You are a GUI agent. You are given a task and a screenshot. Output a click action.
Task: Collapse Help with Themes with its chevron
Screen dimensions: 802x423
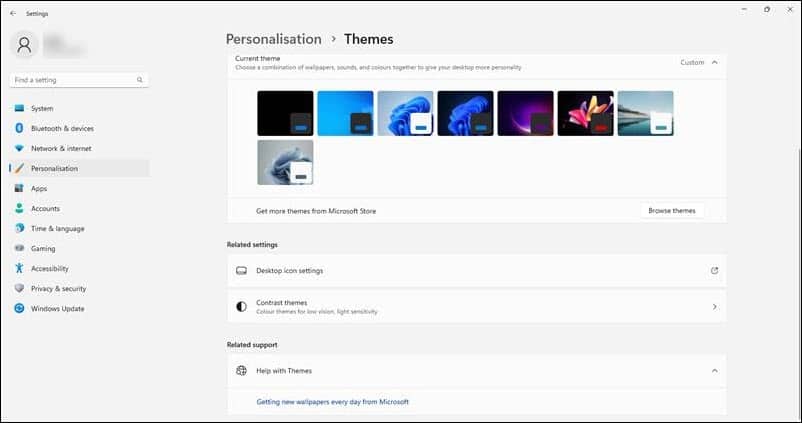[x=715, y=371]
